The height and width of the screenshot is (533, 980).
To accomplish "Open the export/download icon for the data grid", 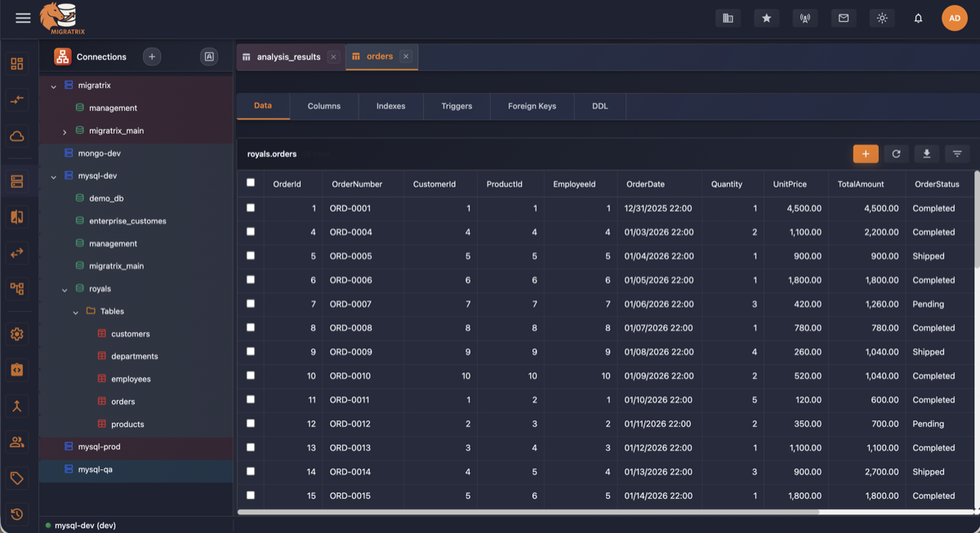I will (x=926, y=153).
